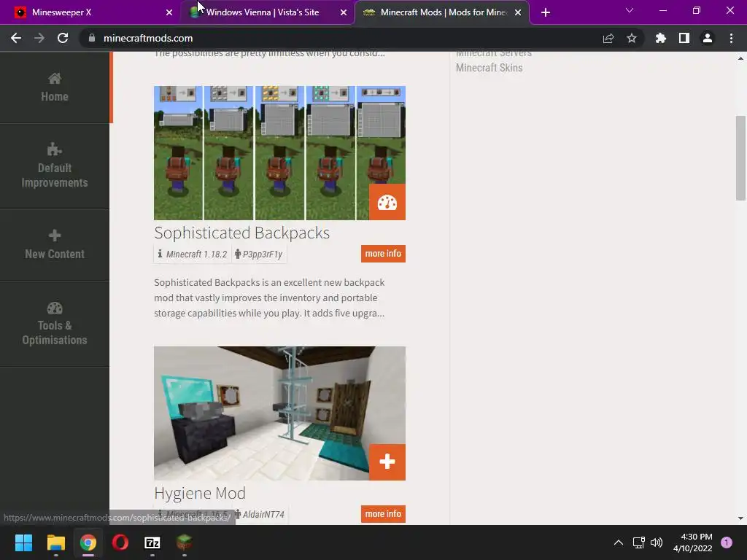Open a new browser tab
Image resolution: width=747 pixels, height=560 pixels.
546,12
